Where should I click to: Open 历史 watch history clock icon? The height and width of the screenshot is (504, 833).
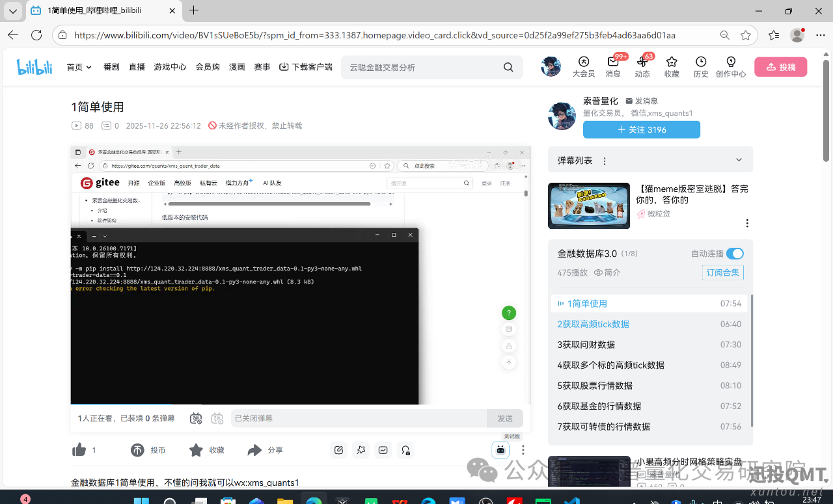701,66
